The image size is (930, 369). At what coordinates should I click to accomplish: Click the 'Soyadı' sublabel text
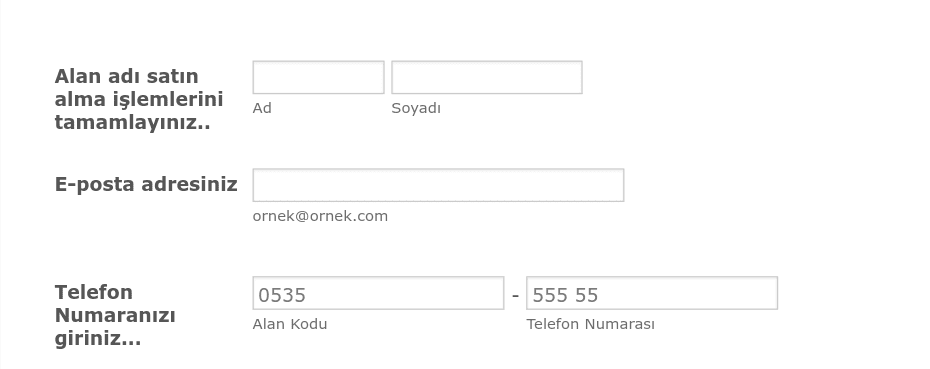[416, 108]
